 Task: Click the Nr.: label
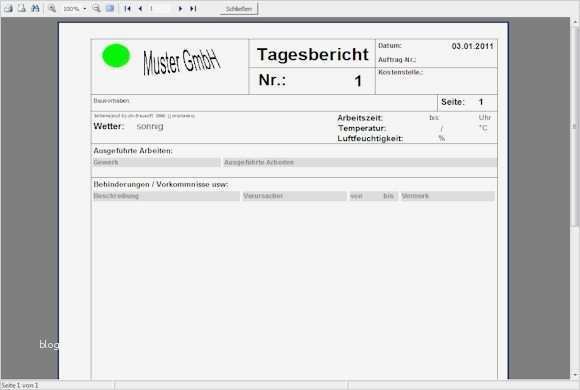point(272,80)
